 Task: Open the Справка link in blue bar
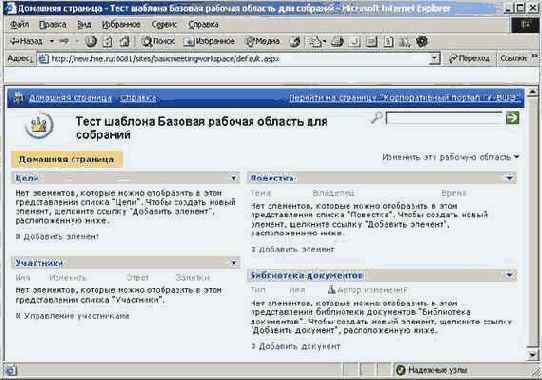pos(138,98)
